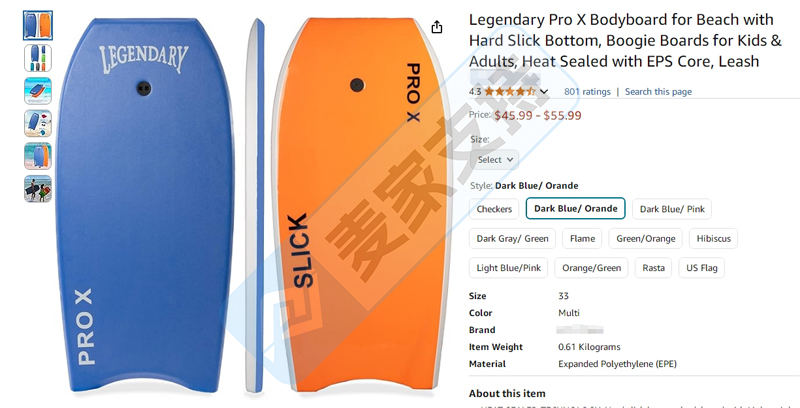Screen dimensions: 800x408
Task: Open third thumbnail of boards on beach
Action: pos(38,91)
